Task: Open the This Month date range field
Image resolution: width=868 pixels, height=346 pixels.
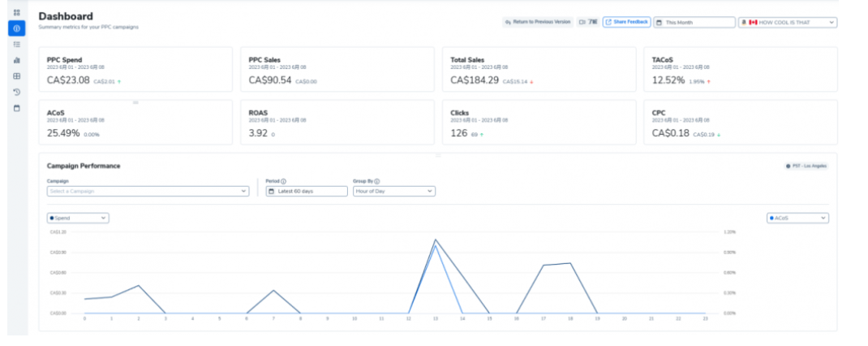Action: (x=694, y=23)
